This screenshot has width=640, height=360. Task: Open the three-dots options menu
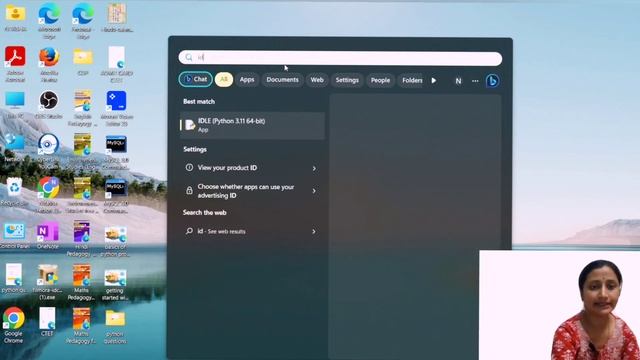point(475,81)
